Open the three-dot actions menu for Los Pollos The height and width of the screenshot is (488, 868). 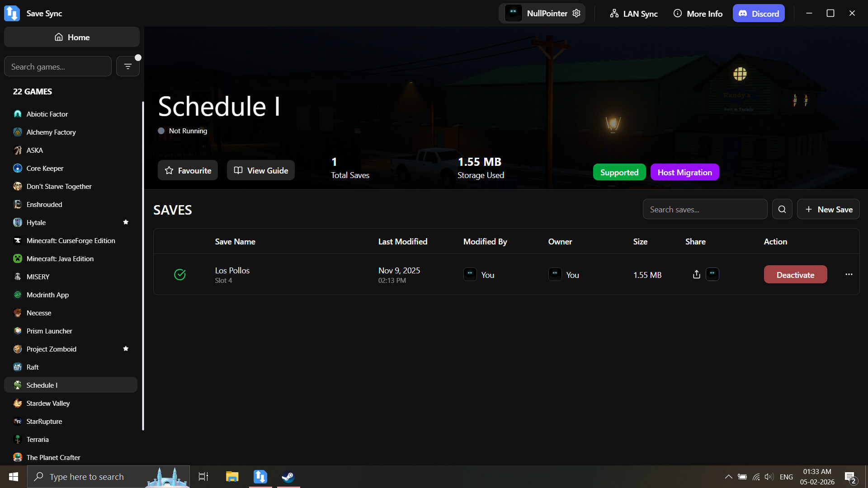coord(849,274)
